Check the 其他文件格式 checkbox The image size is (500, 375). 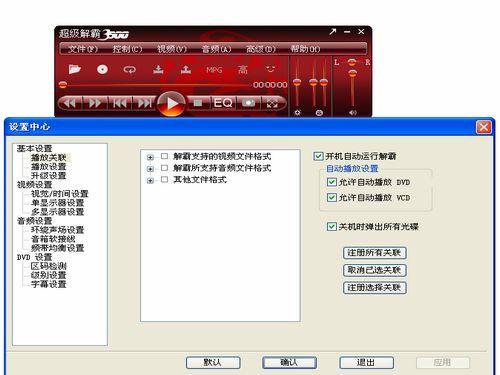164,179
